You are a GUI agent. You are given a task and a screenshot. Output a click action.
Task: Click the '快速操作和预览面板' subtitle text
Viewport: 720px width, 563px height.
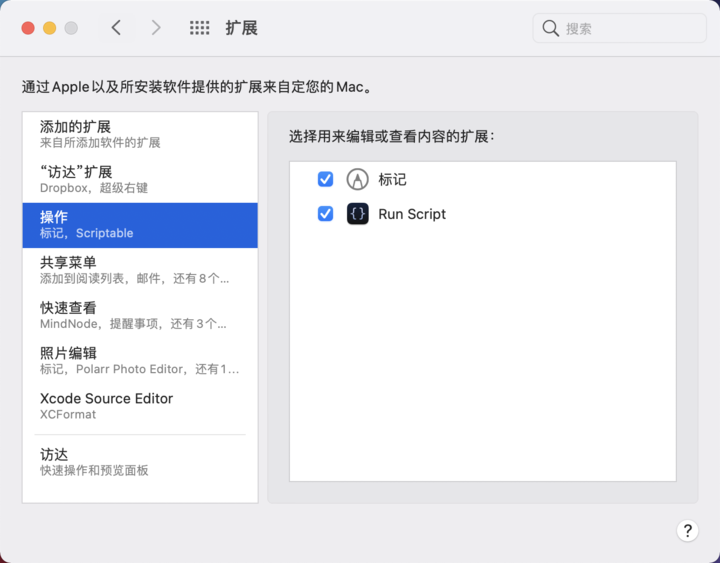click(x=94, y=470)
